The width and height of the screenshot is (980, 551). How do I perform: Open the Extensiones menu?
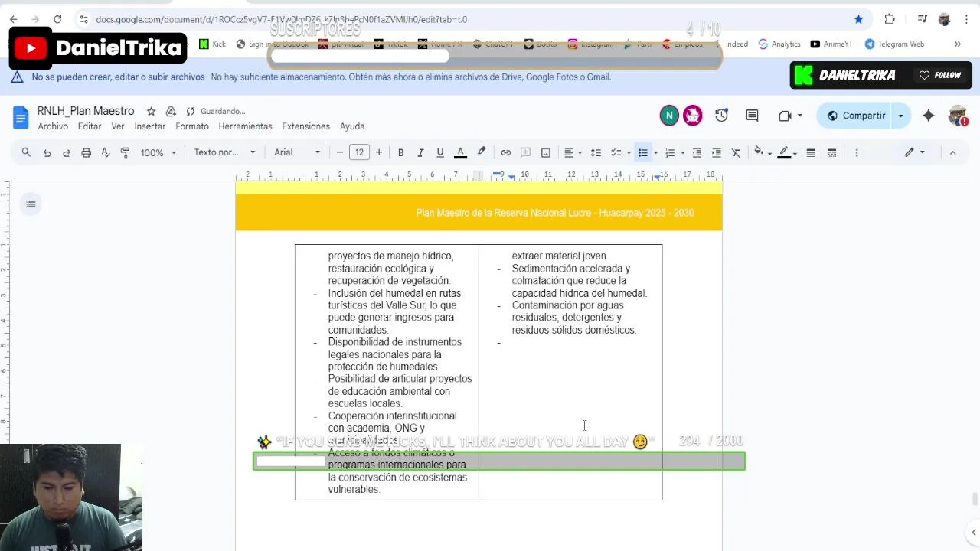pos(306,126)
